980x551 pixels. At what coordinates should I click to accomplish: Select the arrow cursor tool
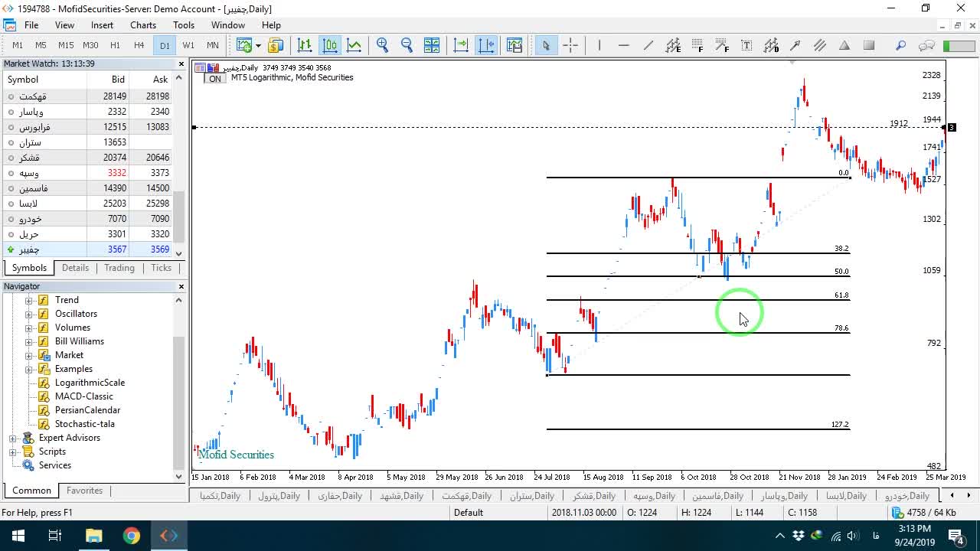point(546,45)
